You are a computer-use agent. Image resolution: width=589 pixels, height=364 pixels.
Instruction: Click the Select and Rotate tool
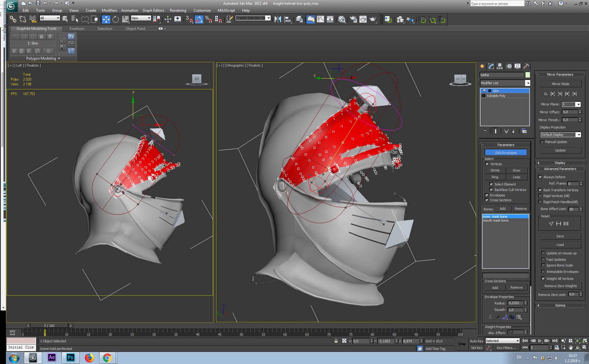(x=116, y=19)
